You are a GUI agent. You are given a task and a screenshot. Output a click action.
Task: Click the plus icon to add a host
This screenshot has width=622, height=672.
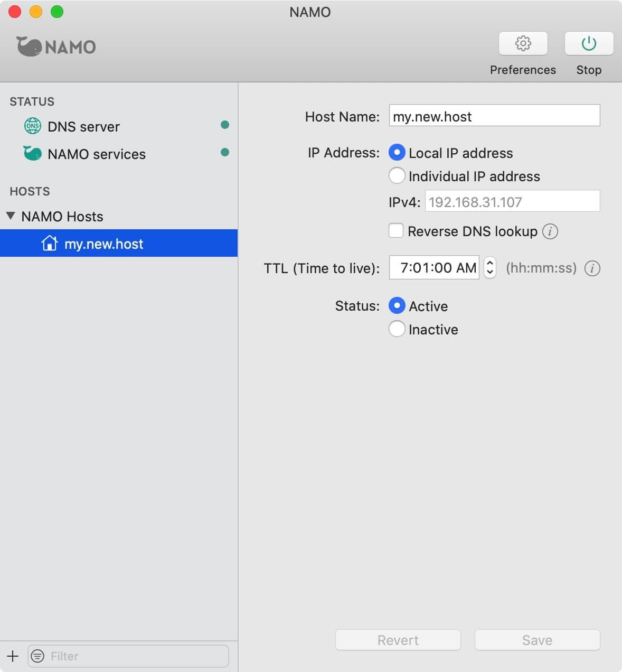pyautogui.click(x=13, y=656)
